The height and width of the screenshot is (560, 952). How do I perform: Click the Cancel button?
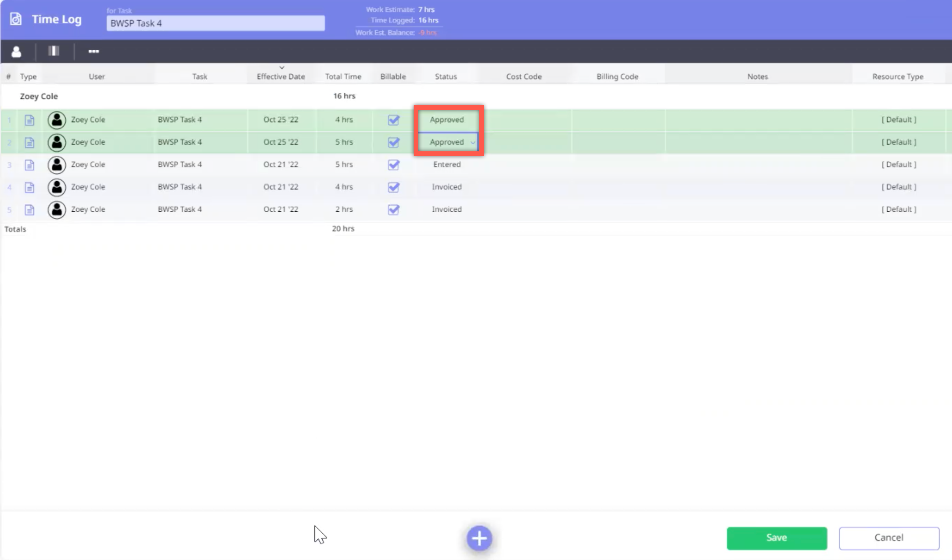[889, 538]
